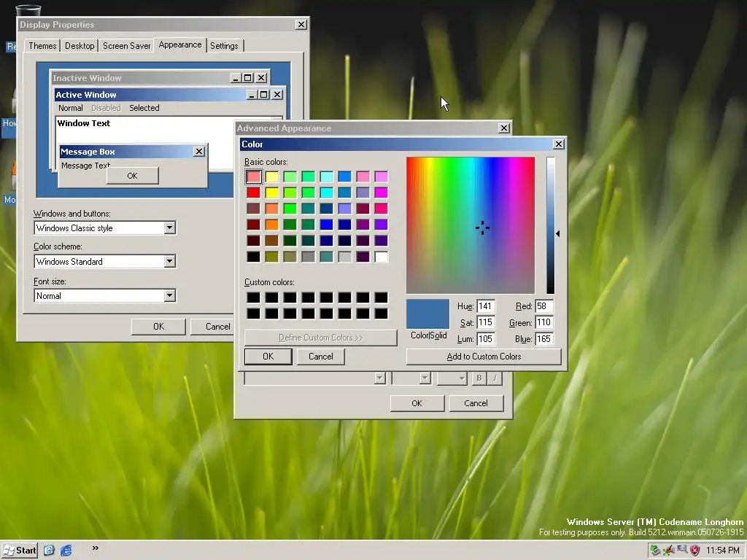Select the Appearance tab
The height and width of the screenshot is (560, 747).
180,44
